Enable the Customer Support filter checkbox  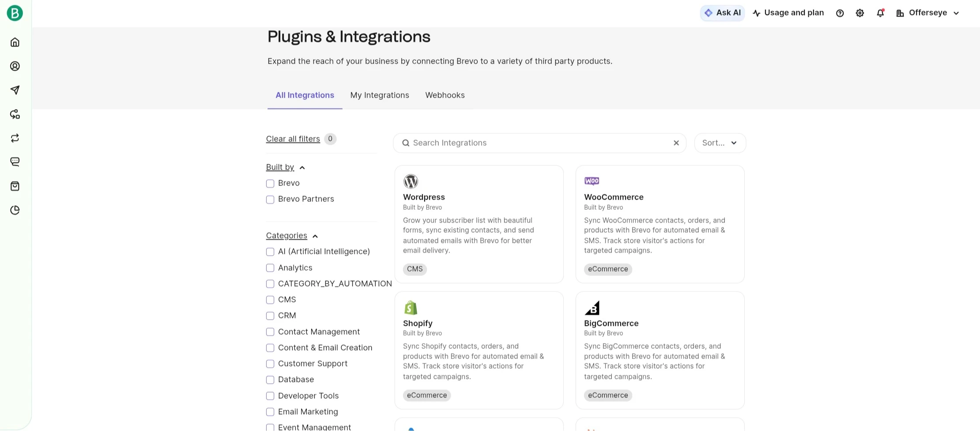tap(270, 364)
